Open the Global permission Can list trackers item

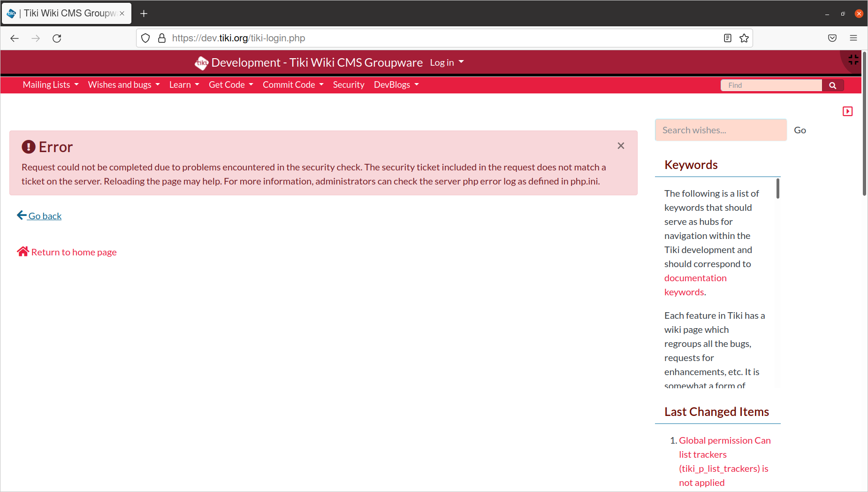coord(724,461)
